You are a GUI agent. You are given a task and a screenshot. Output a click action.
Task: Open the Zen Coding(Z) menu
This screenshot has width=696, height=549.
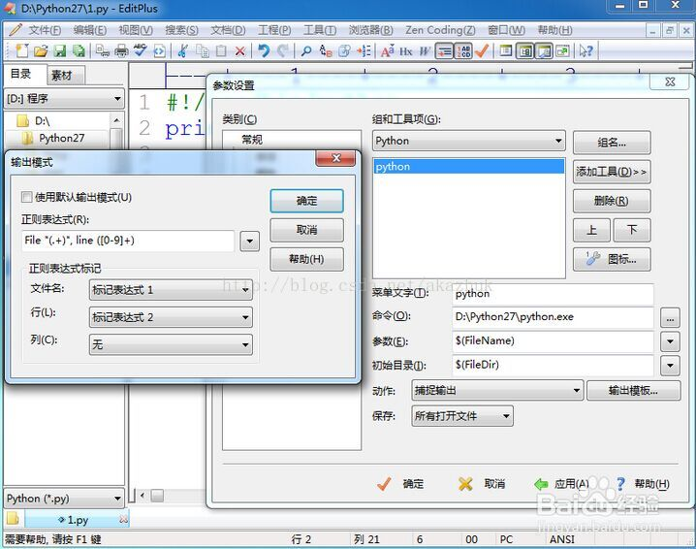click(x=440, y=30)
